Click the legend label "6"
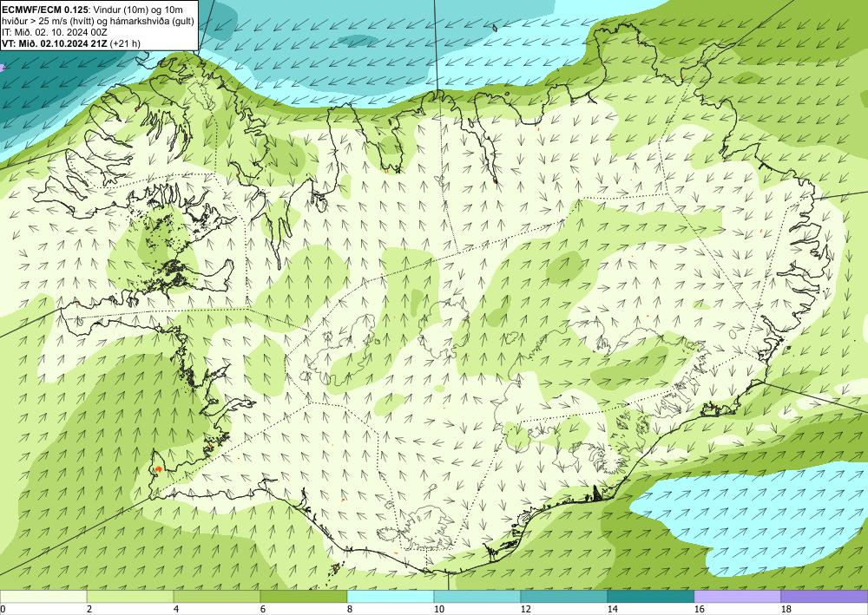 point(263,610)
